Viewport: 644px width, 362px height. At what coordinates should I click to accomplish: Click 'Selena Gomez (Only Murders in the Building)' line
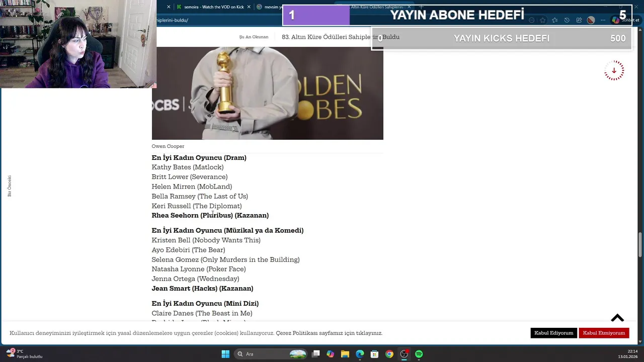click(x=226, y=260)
